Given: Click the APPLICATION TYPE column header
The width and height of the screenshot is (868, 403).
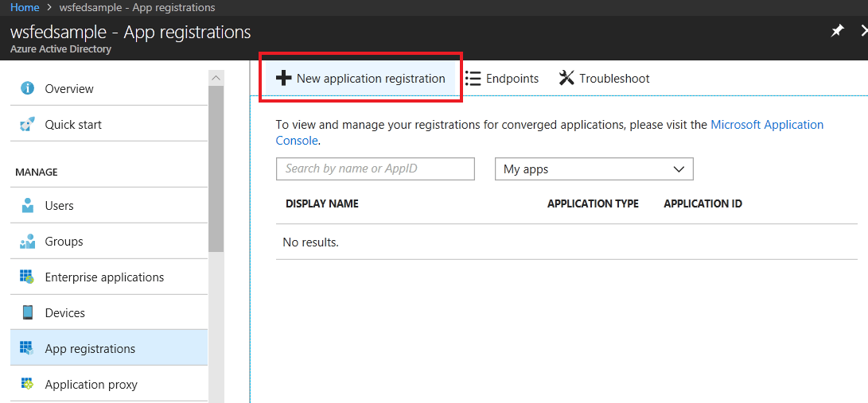Looking at the screenshot, I should pos(593,204).
